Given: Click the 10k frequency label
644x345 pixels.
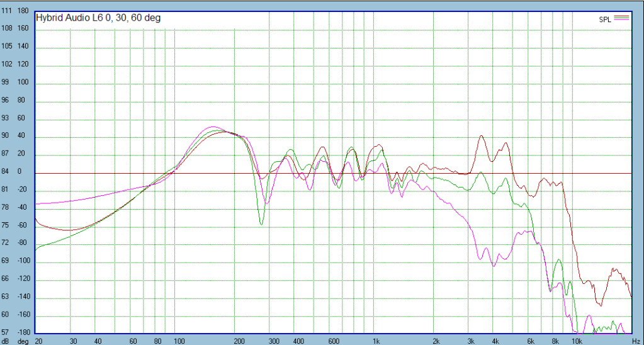Looking at the screenshot, I should 576,341.
